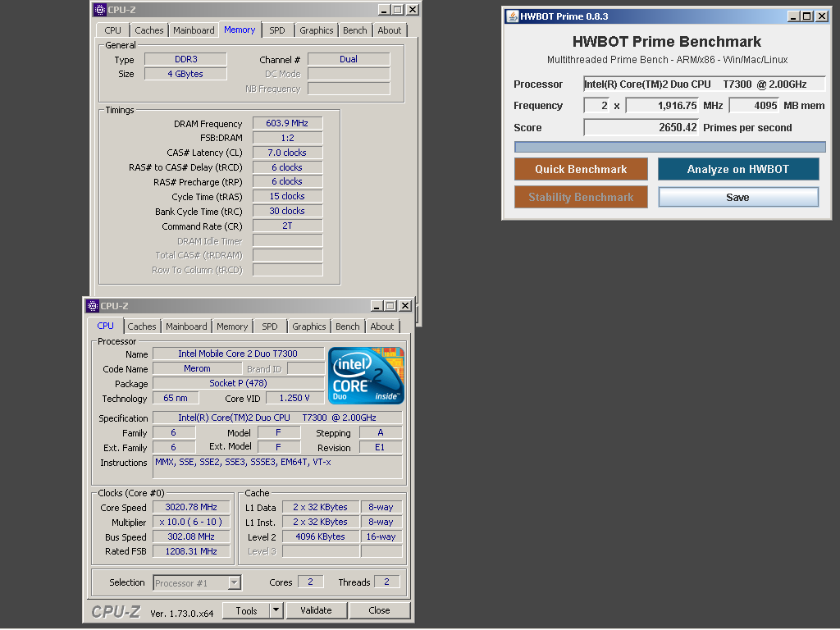Open Graphics tab in front CPU window
The image size is (840, 630).
pos(309,326)
